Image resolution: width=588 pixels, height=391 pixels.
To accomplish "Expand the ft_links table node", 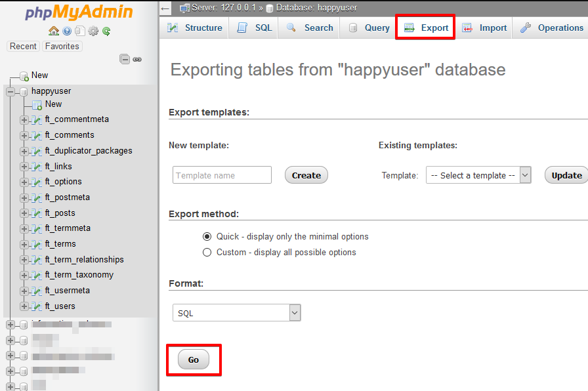I will pos(24,167).
